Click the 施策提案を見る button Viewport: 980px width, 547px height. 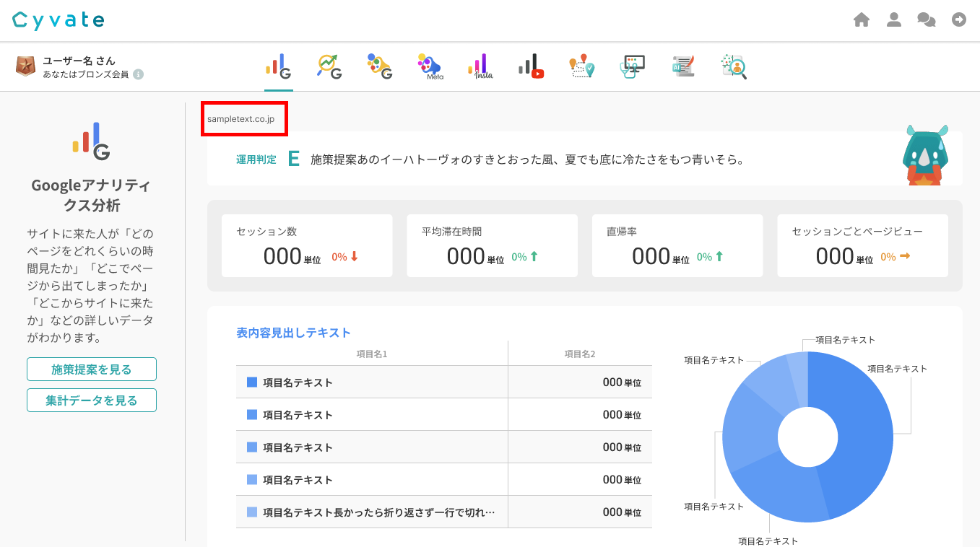[x=92, y=369]
